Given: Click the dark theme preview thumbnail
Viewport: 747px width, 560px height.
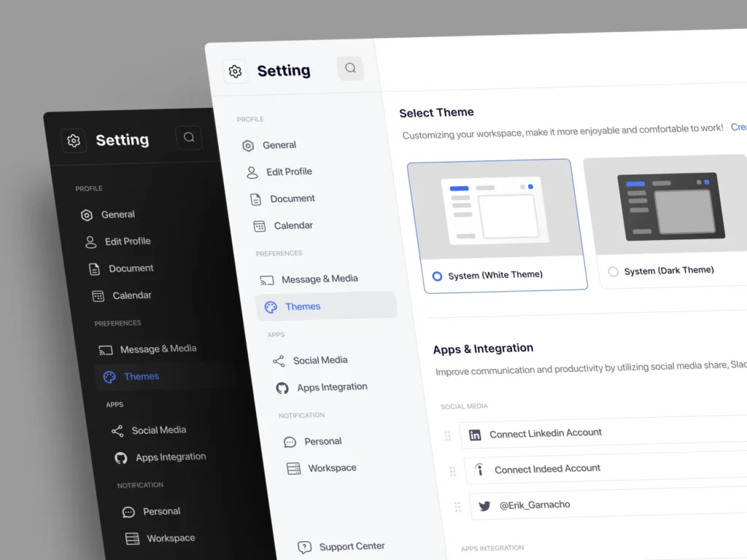Looking at the screenshot, I should click(x=670, y=205).
